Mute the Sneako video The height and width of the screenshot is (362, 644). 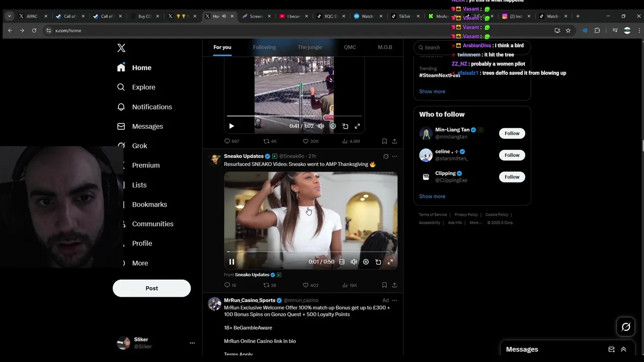(354, 262)
